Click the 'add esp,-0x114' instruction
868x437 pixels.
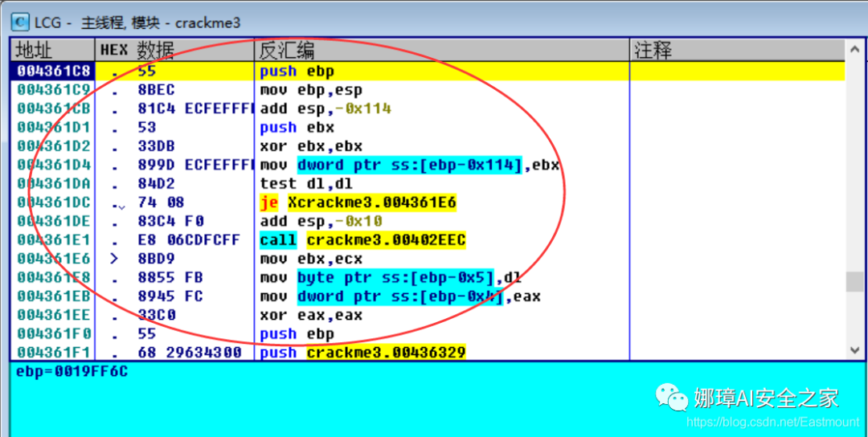(x=325, y=108)
